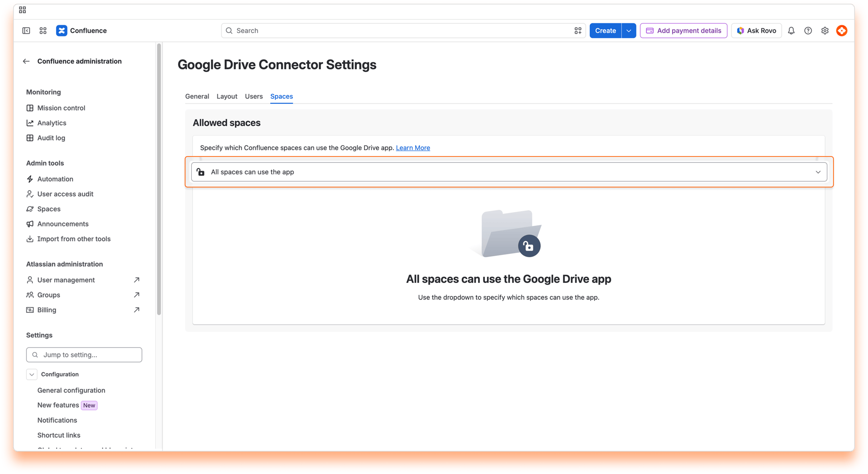The height and width of the screenshot is (474, 868).
Task: Switch to the Users tab
Action: click(254, 96)
